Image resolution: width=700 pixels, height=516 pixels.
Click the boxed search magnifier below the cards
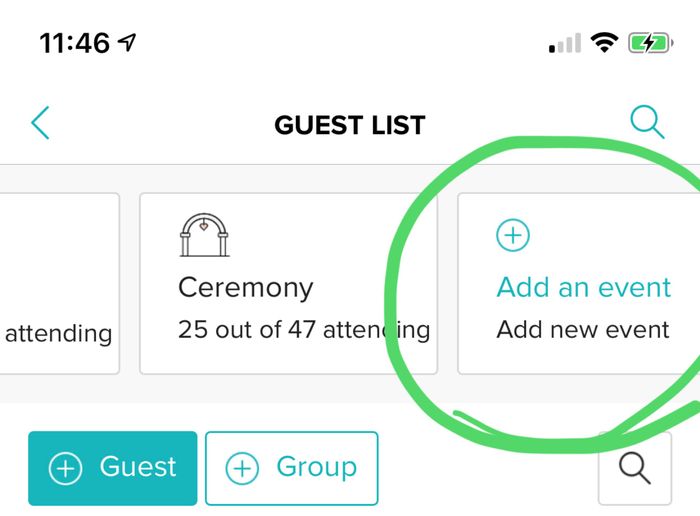point(635,468)
